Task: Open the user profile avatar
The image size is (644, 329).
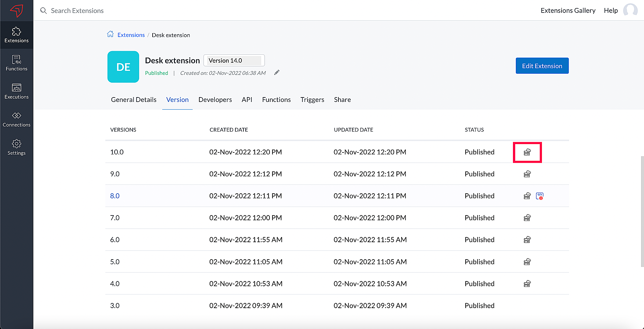Action: [630, 10]
